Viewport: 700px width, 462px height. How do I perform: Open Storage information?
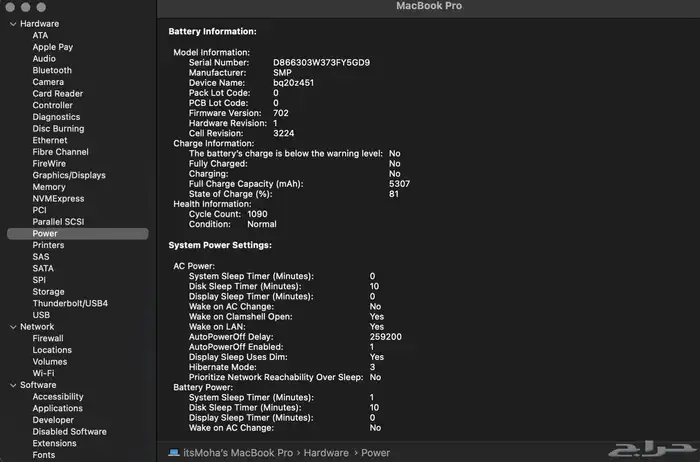(x=48, y=291)
